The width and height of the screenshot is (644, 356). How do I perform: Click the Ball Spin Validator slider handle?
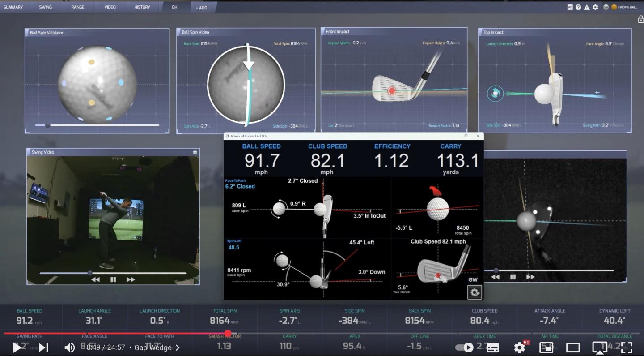pyautogui.click(x=48, y=125)
